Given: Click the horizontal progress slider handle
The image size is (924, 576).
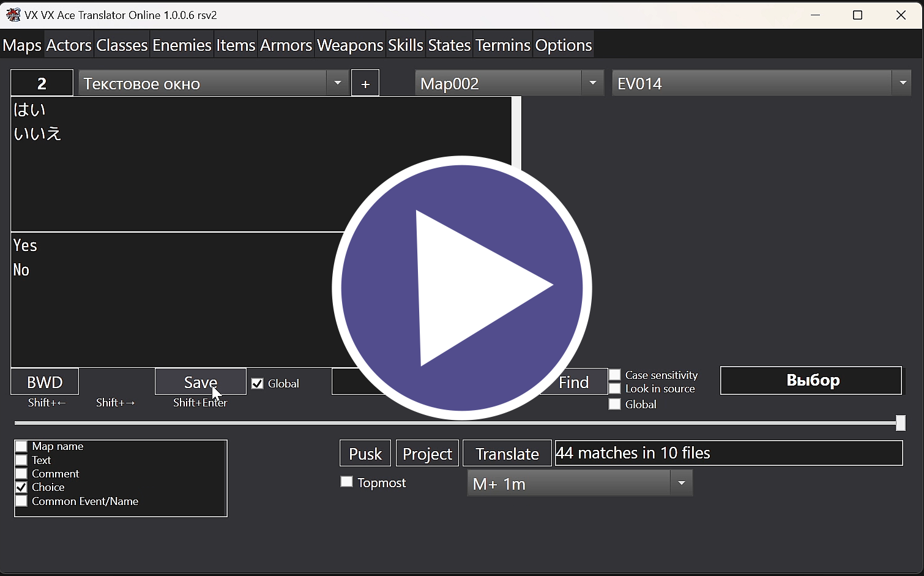Looking at the screenshot, I should coord(901,422).
